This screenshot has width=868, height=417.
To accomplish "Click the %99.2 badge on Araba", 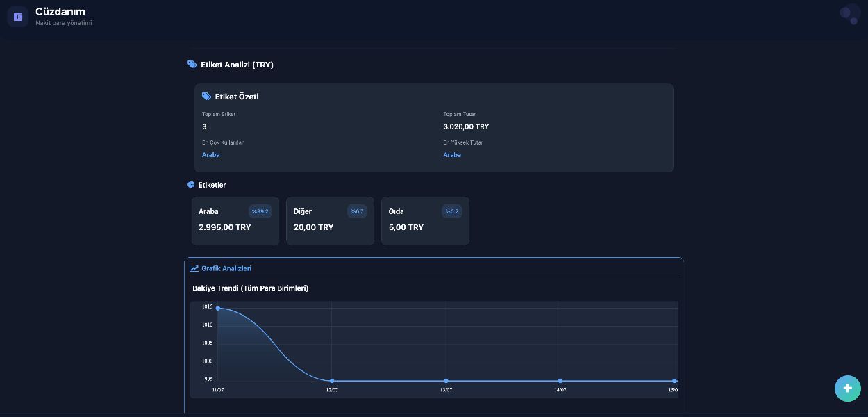I will click(x=260, y=211).
